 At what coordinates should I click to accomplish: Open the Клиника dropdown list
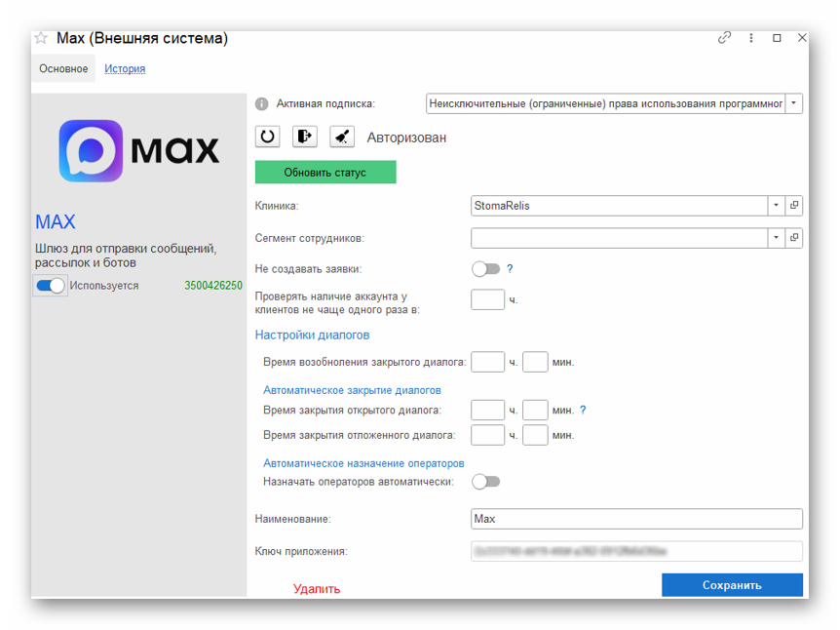pos(776,206)
